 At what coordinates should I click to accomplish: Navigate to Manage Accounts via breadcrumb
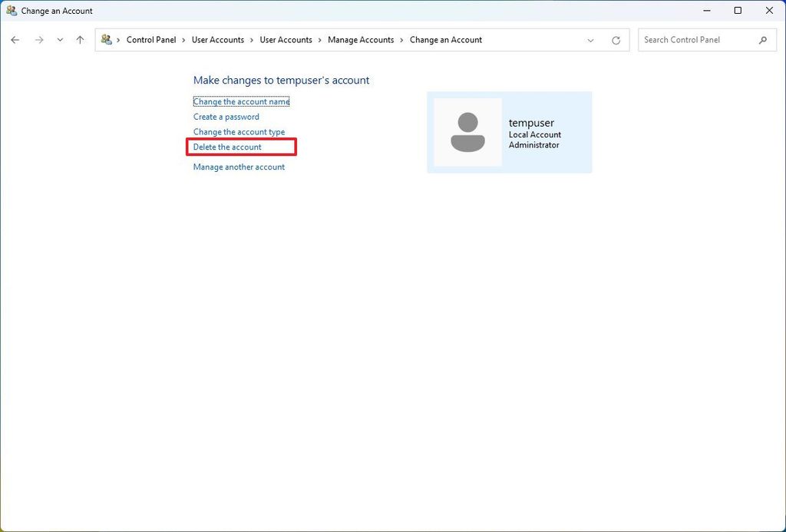coord(361,39)
